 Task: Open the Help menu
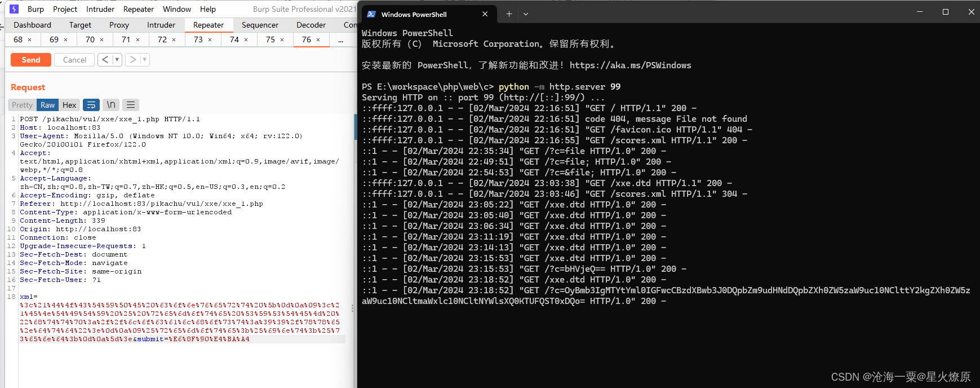point(208,9)
